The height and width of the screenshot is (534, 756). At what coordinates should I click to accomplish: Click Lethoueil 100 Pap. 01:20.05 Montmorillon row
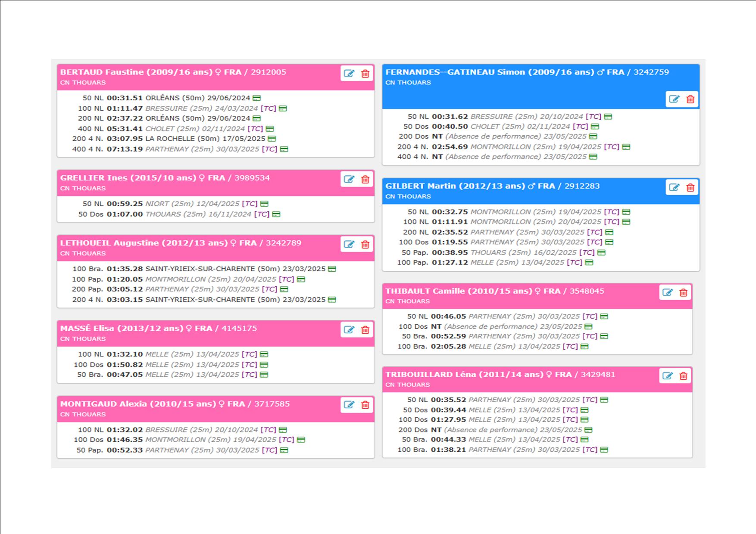pos(188,279)
